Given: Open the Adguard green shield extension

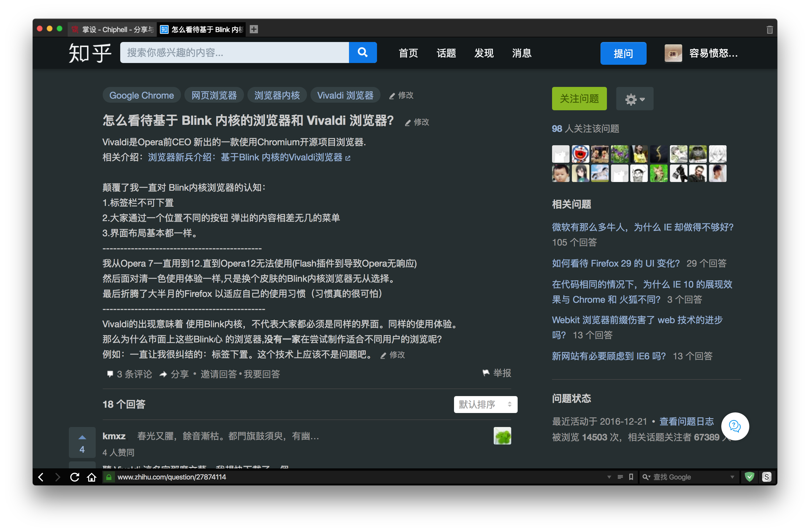Looking at the screenshot, I should pos(749,477).
